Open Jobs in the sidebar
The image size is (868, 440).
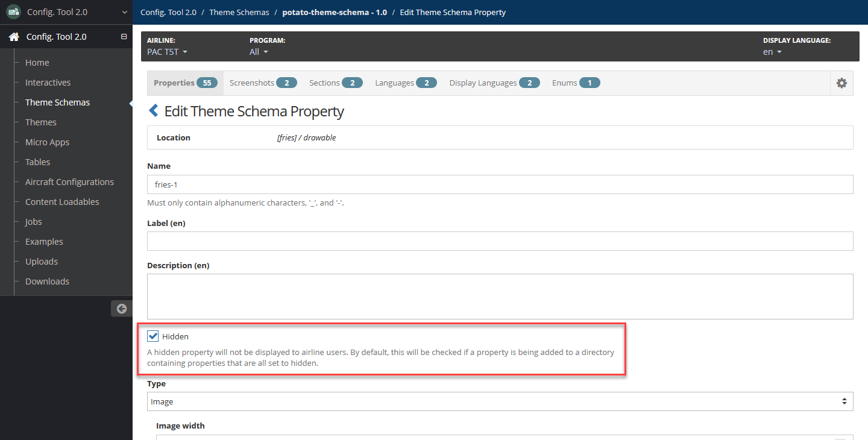[x=34, y=222]
